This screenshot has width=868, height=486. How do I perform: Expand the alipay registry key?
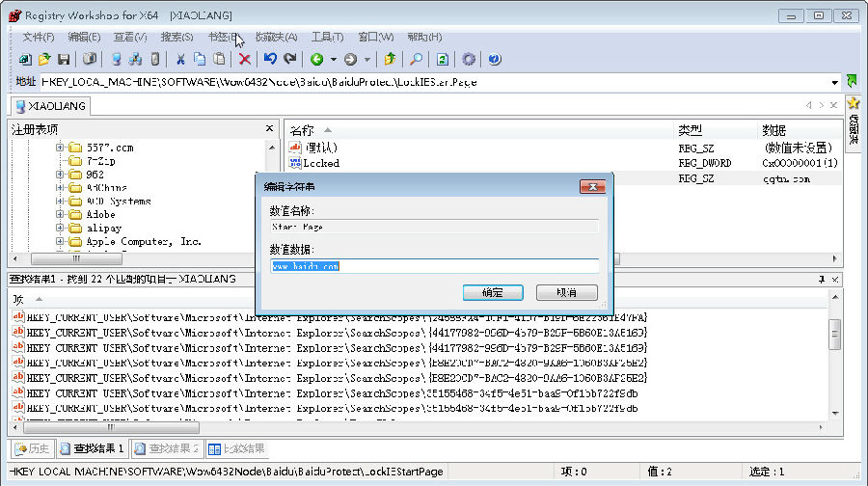point(61,229)
